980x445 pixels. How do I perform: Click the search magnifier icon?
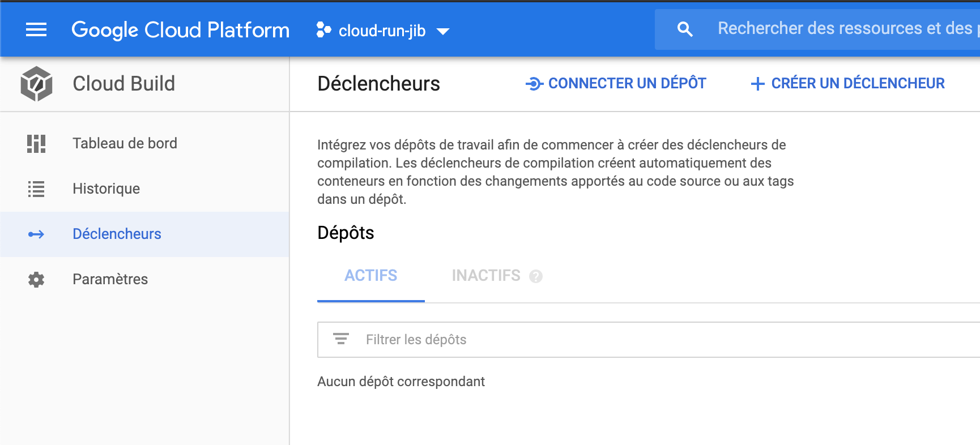(x=685, y=29)
